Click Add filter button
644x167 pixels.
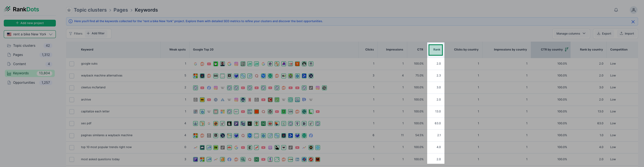96,34
